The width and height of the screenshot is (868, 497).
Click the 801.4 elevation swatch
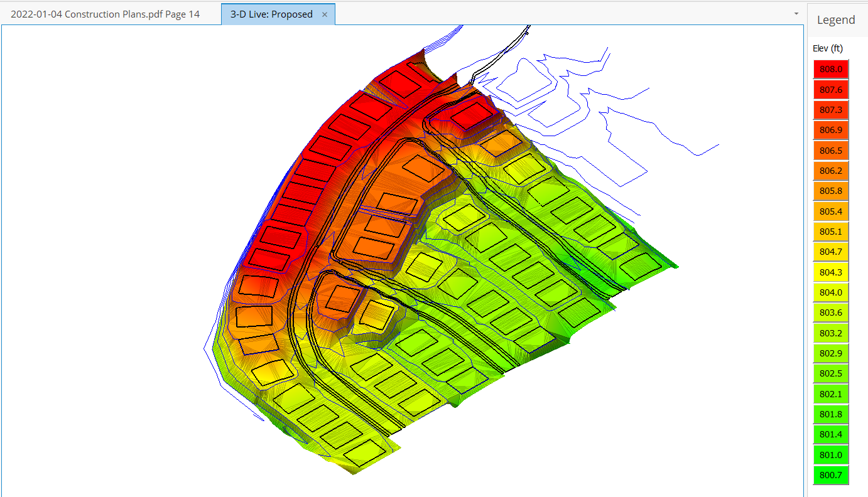830,434
